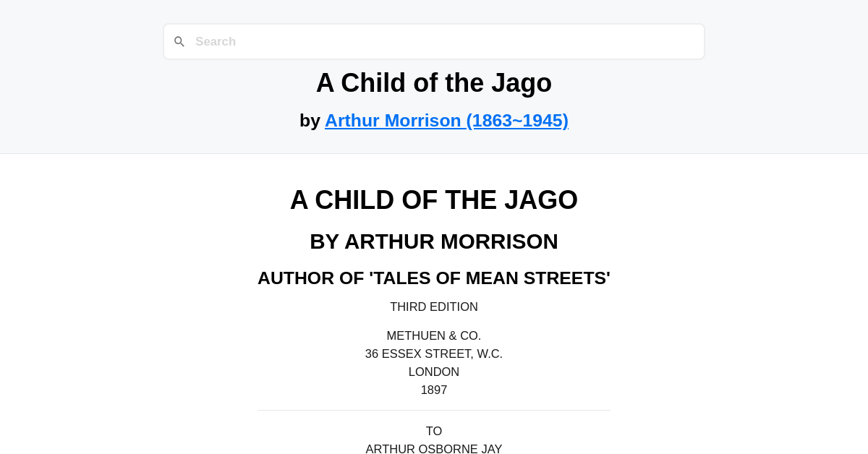Select the address '36 ESSEX STREET, W.C.'

[x=434, y=354]
